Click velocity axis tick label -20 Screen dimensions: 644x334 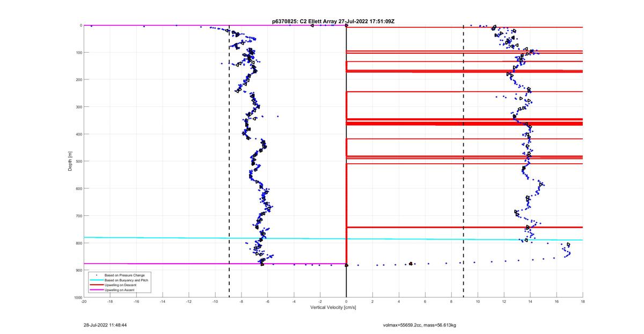tap(84, 302)
